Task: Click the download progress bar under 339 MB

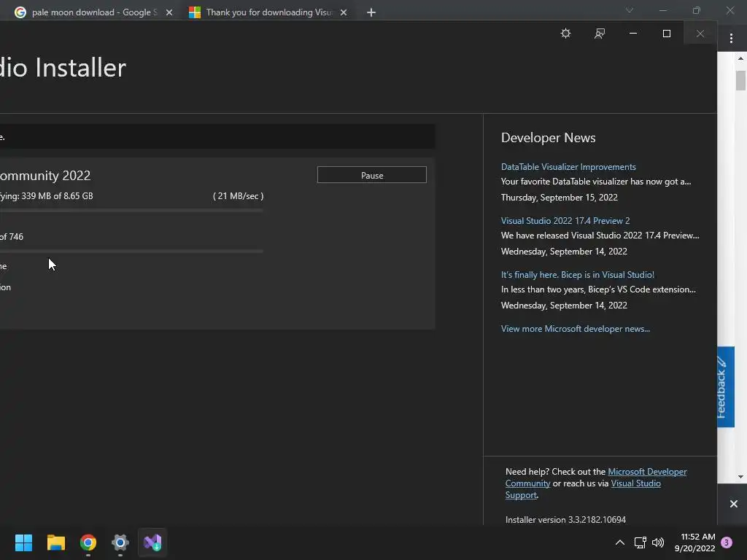Action: pyautogui.click(x=131, y=210)
